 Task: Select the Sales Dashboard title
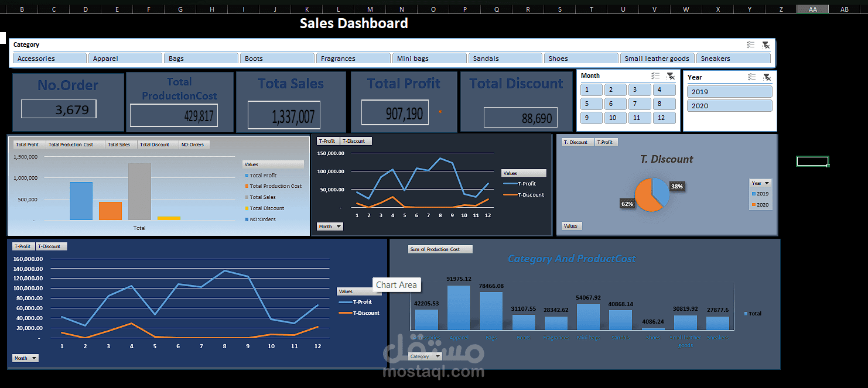[x=354, y=23]
